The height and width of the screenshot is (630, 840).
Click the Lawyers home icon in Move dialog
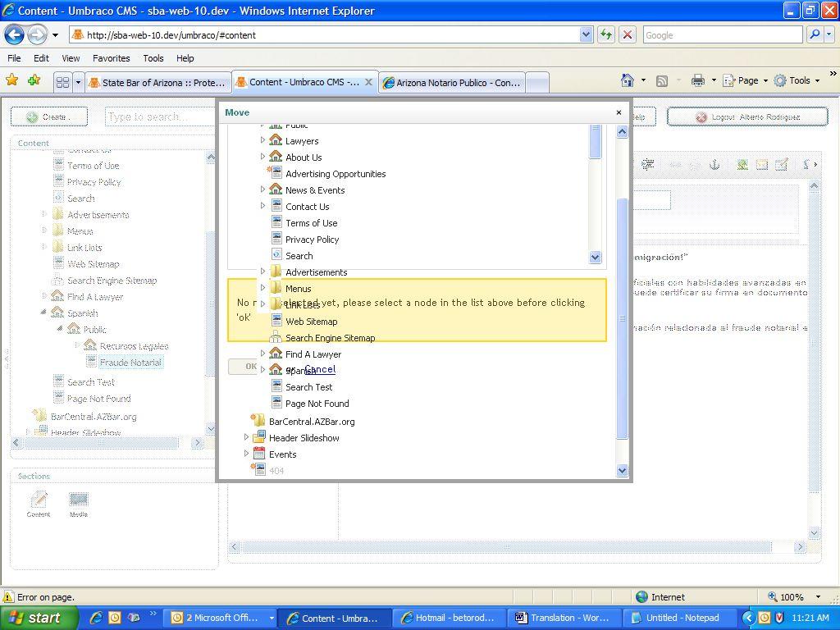point(276,140)
